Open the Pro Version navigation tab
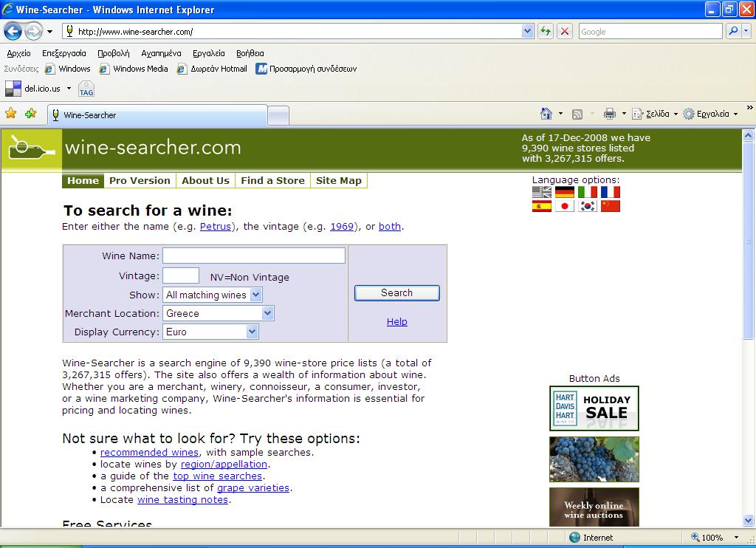 [140, 181]
